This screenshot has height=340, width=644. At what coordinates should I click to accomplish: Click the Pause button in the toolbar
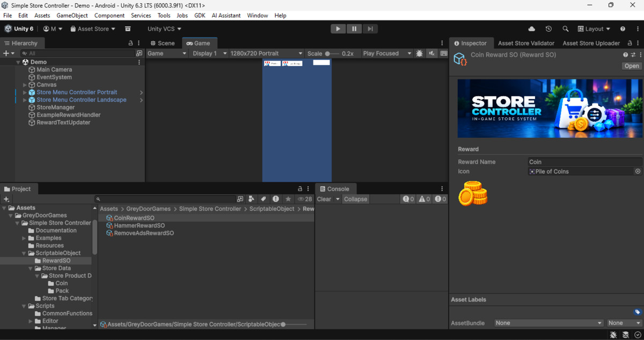click(354, 29)
